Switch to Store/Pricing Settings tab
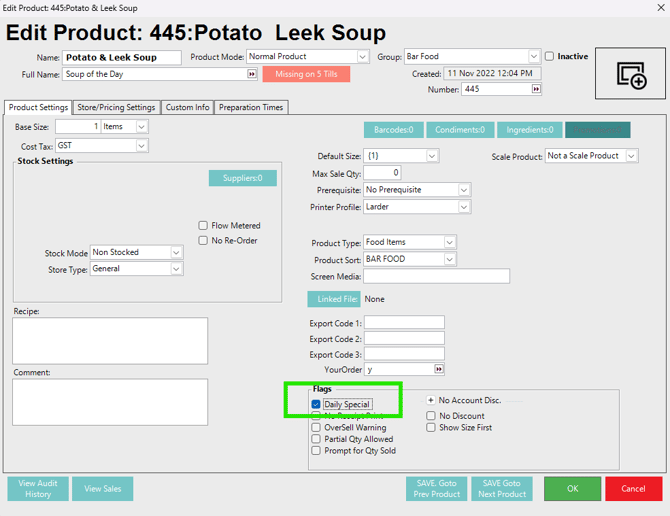The width and height of the screenshot is (670, 516). pos(116,108)
